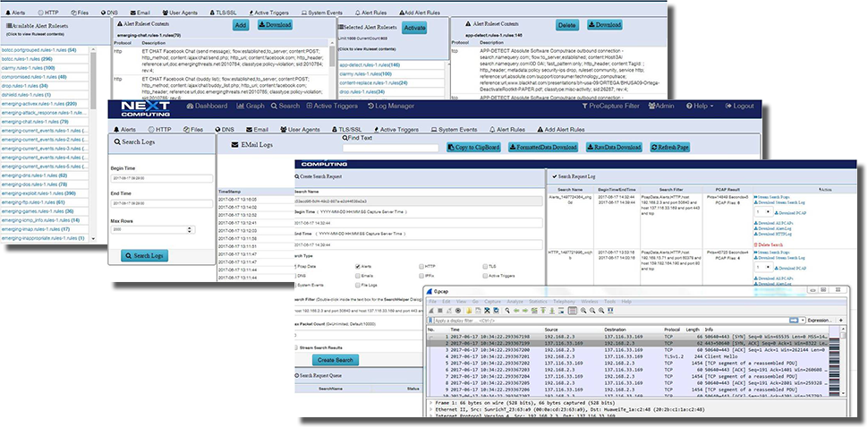Open Wireshark Expression... dialog
Viewport: 868px width, 428px height.
(x=819, y=320)
